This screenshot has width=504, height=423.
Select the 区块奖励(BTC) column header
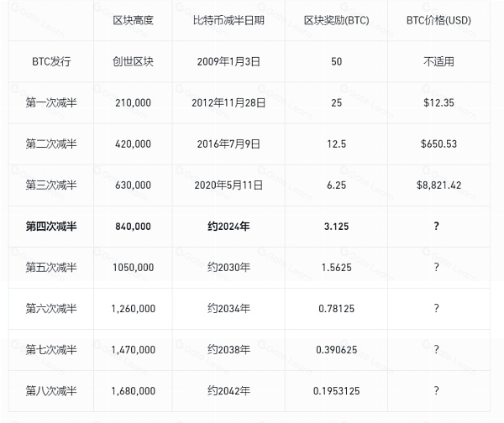[336, 20]
